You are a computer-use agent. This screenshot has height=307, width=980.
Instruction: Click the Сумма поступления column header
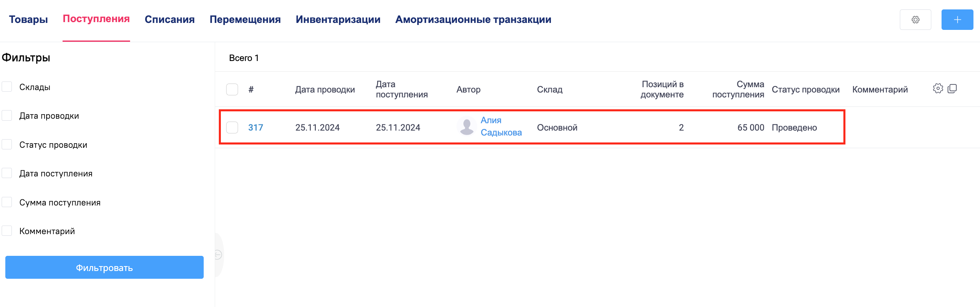[x=738, y=89]
